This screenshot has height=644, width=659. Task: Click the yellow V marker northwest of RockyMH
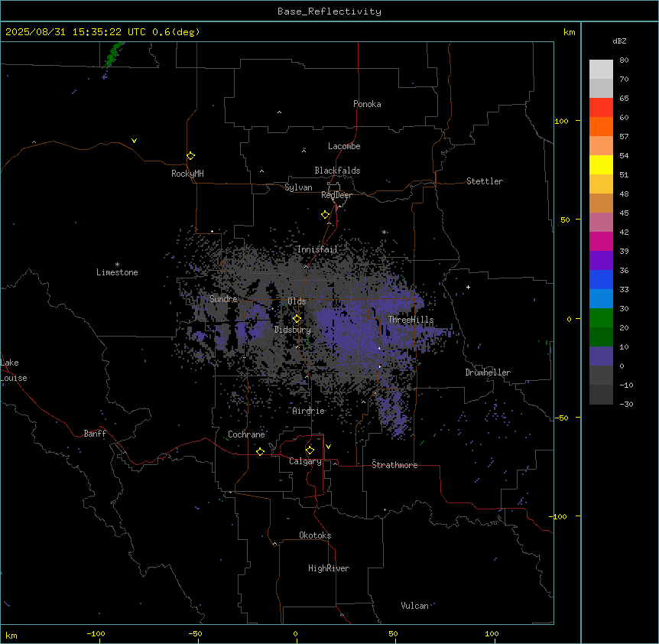tap(134, 141)
